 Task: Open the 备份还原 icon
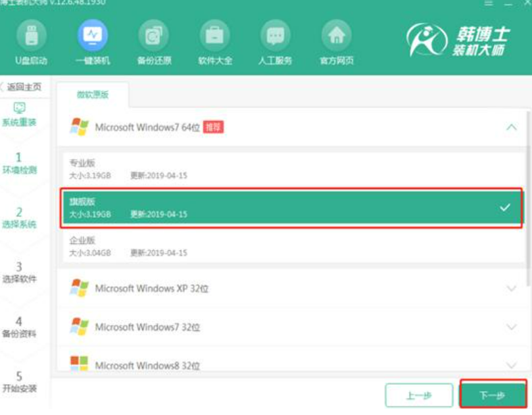154,36
